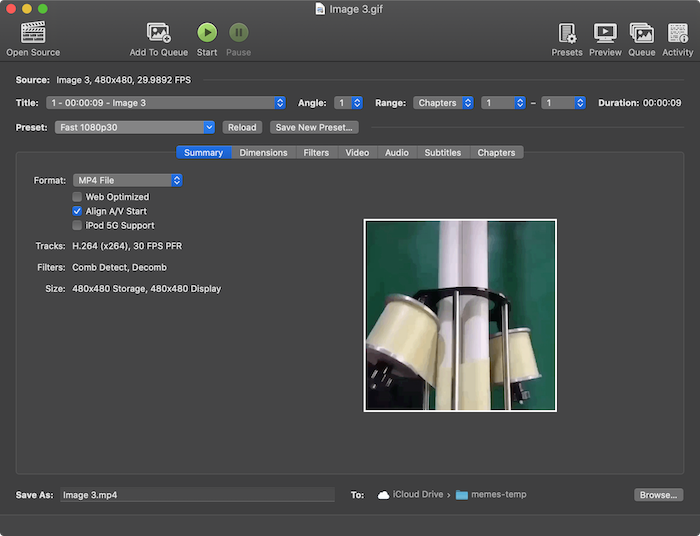Viewport: 700px width, 536px height.
Task: Click the Pause encoding button
Action: 239,33
